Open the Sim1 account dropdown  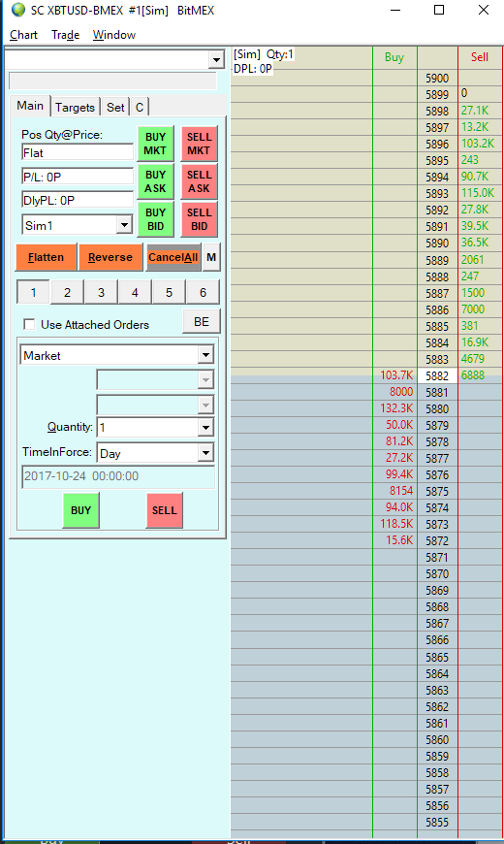124,225
